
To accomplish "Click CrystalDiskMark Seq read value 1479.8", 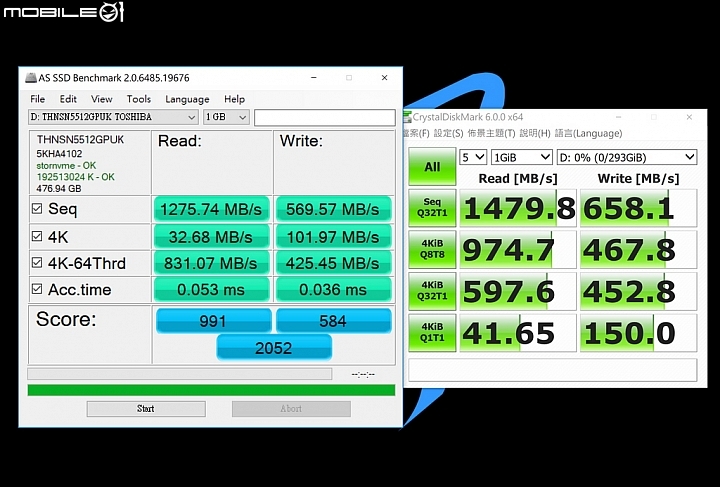I will (518, 208).
